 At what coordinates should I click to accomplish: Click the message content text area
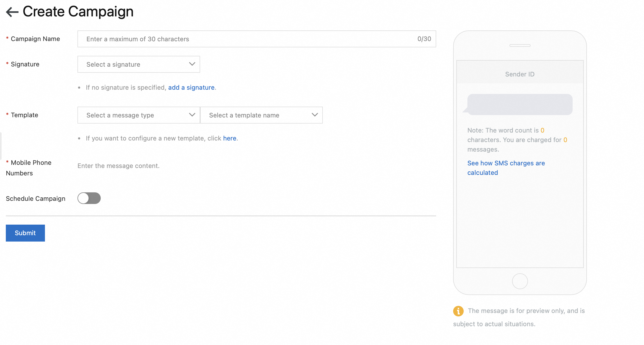point(118,166)
